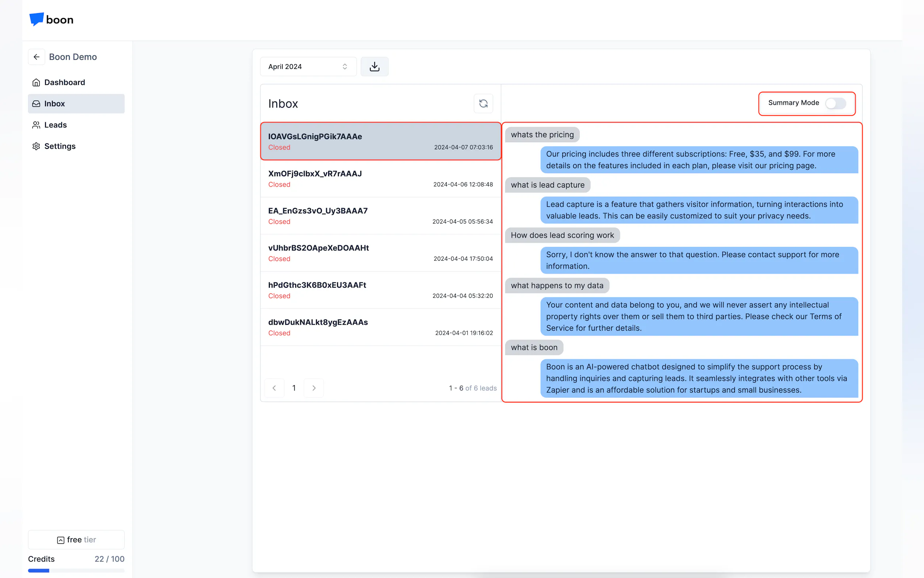Open conversation XmOFj9clbxX_vR7rAAAJ
The width and height of the screenshot is (924, 578).
(x=380, y=178)
